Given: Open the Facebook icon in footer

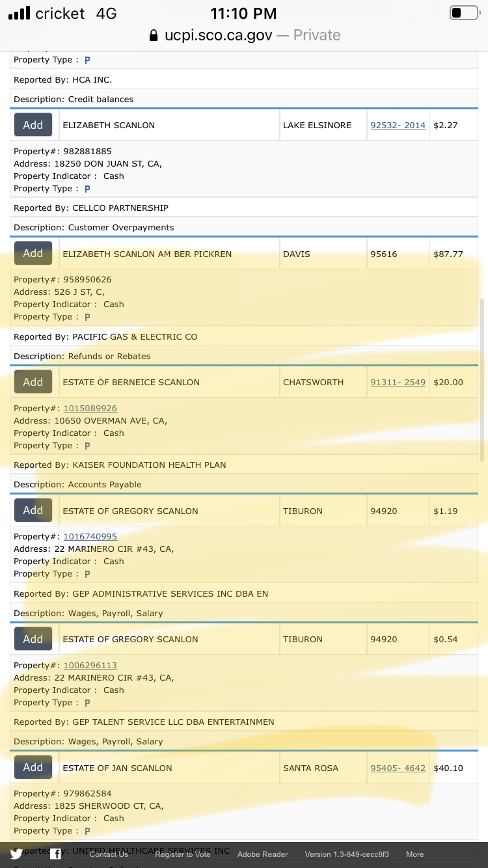Looking at the screenshot, I should coord(56,854).
